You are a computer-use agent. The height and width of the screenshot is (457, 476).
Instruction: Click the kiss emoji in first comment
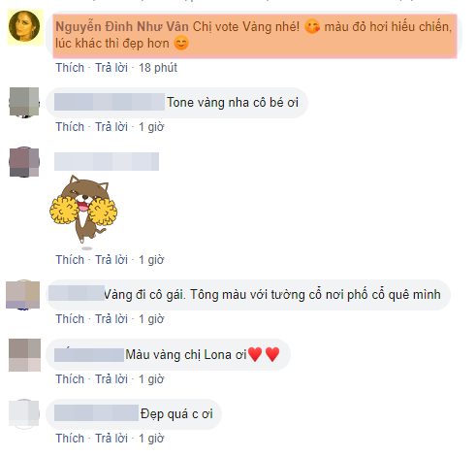point(312,27)
